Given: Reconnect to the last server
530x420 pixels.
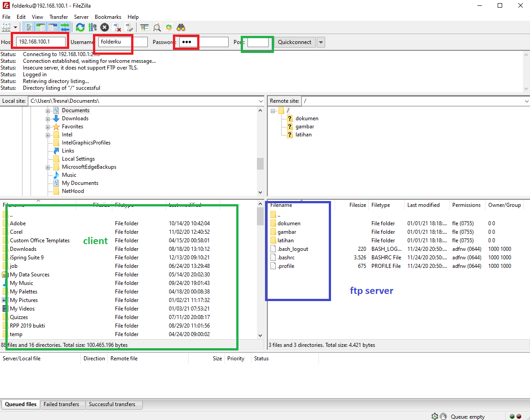Looking at the screenshot, I should click(129, 27).
